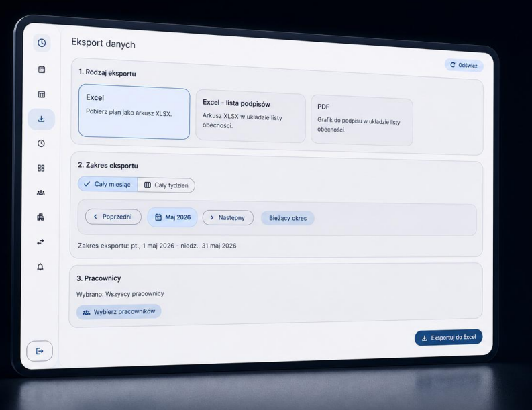This screenshot has height=410, width=532.
Task: Open the building icon in sidebar
Action: pyautogui.click(x=40, y=217)
